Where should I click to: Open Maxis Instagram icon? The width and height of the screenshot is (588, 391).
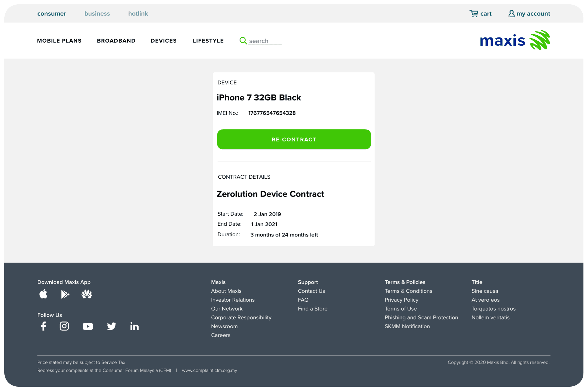(64, 326)
